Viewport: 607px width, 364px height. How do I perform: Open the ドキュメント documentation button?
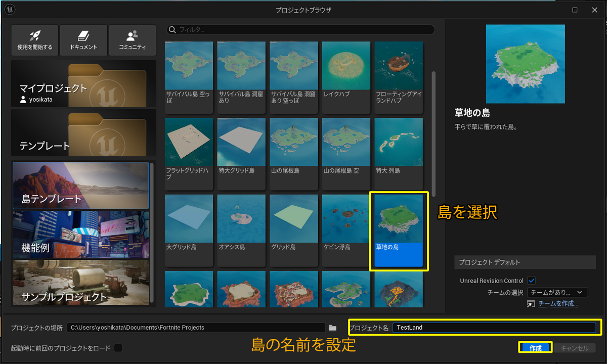tap(83, 40)
